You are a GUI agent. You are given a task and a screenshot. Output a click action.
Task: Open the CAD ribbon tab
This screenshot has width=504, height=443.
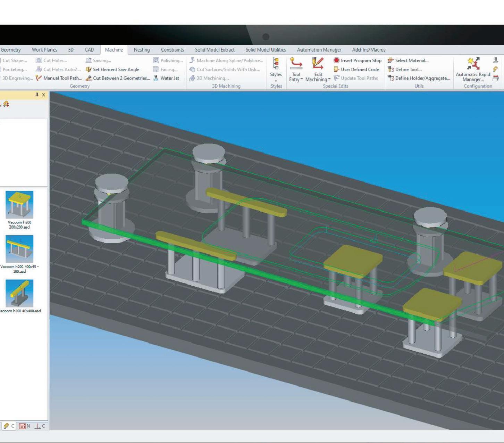click(x=89, y=50)
